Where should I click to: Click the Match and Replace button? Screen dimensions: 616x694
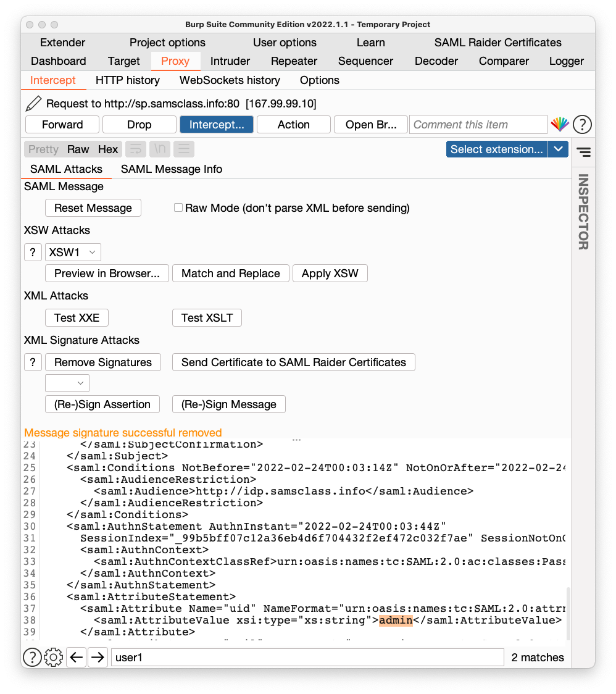tap(231, 273)
